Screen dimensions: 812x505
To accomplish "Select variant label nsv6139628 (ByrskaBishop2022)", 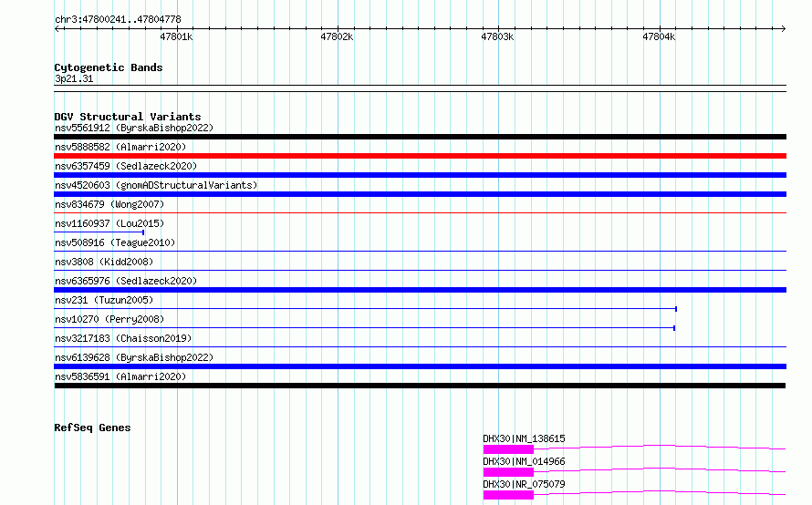I will click(134, 357).
